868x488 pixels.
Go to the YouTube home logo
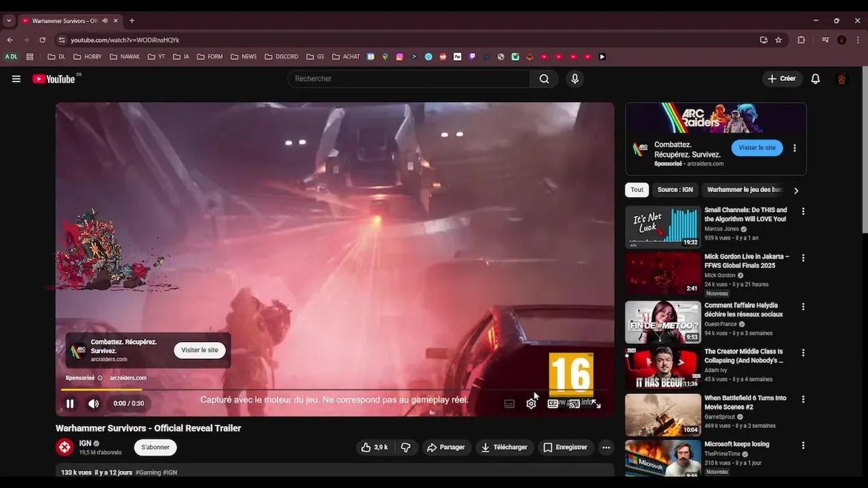point(54,79)
